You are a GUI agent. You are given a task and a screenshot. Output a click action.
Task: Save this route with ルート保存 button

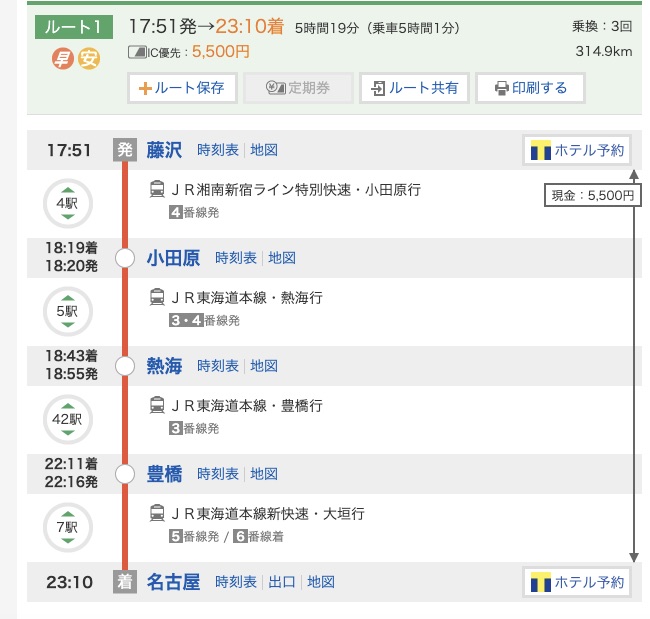click(x=182, y=88)
